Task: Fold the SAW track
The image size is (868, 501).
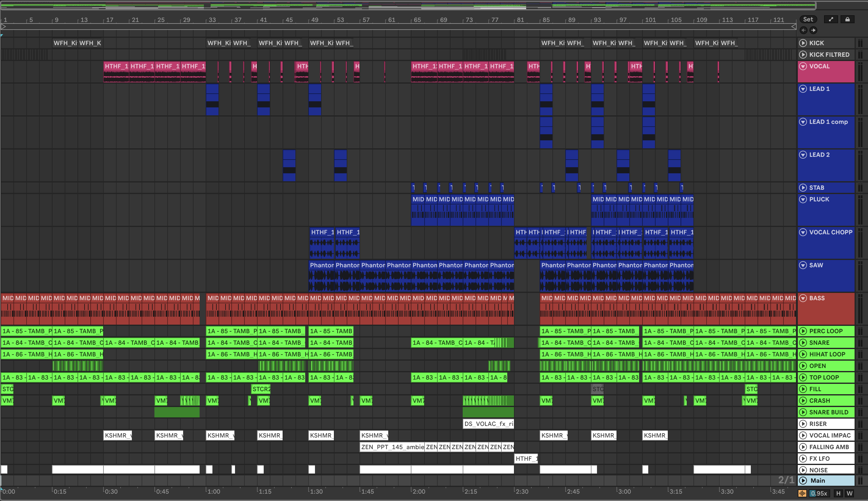Action: [x=803, y=265]
